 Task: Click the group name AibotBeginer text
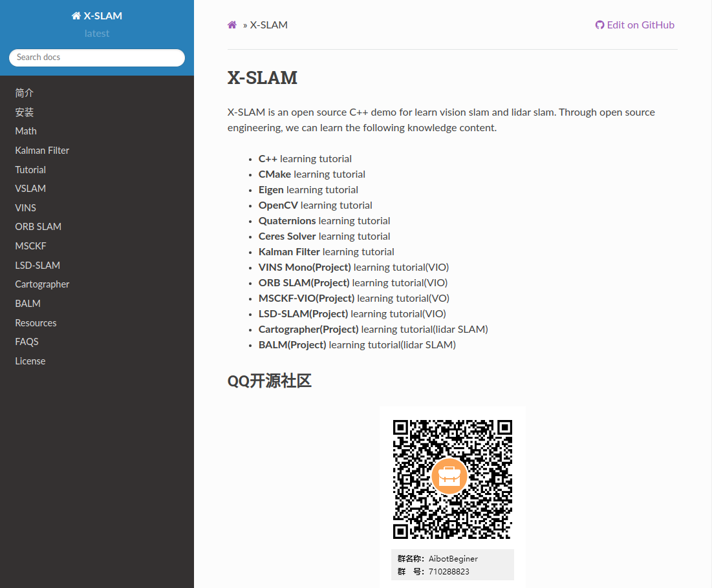(x=453, y=558)
